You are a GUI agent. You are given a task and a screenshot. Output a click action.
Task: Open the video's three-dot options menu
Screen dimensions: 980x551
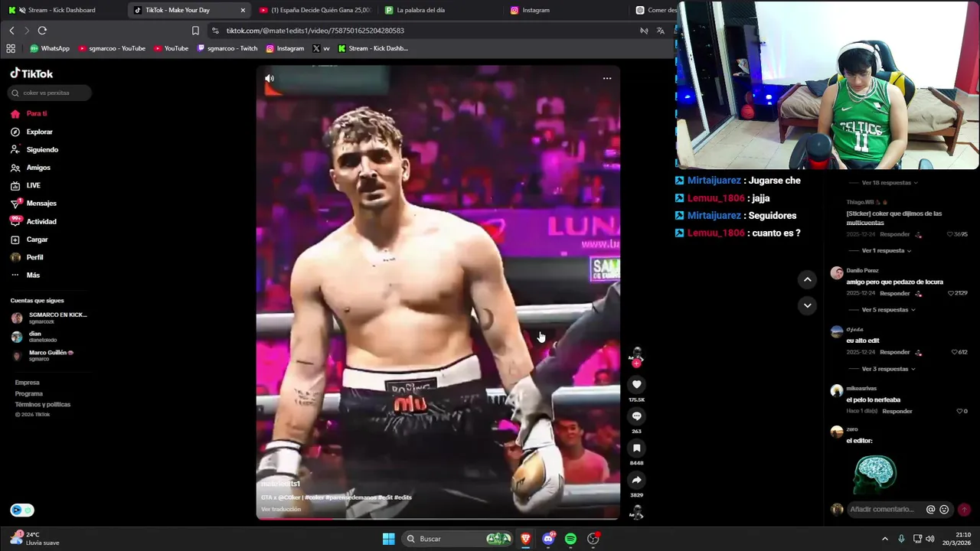[607, 78]
